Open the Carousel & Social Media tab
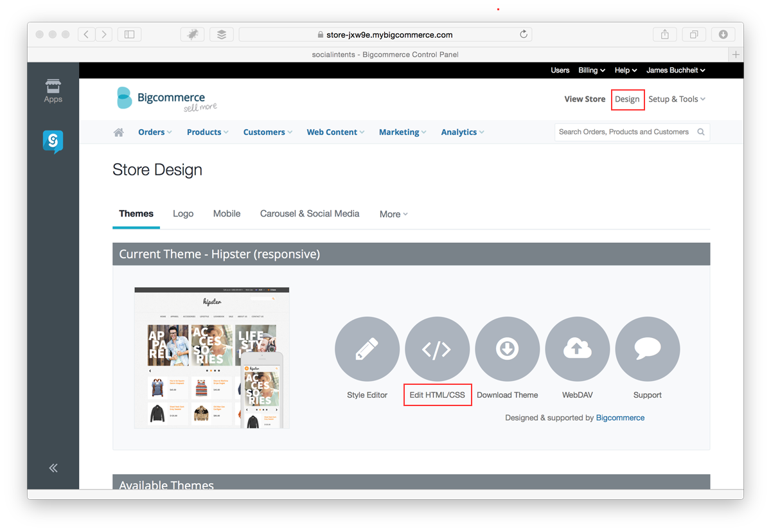The height and width of the screenshot is (532, 771). coord(310,213)
